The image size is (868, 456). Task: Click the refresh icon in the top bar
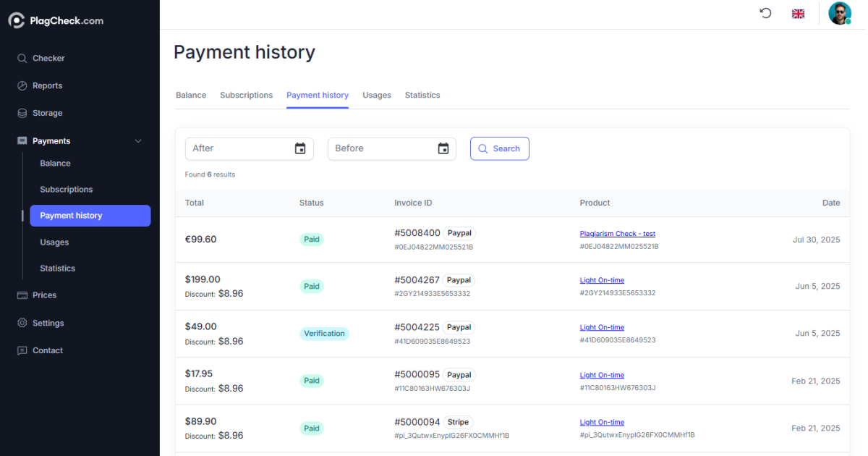click(765, 13)
